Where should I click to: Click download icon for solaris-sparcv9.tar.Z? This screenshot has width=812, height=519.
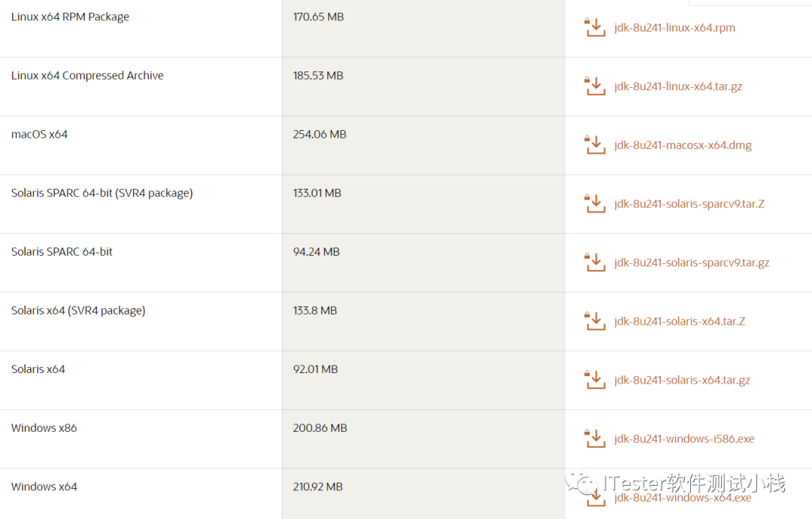click(595, 204)
